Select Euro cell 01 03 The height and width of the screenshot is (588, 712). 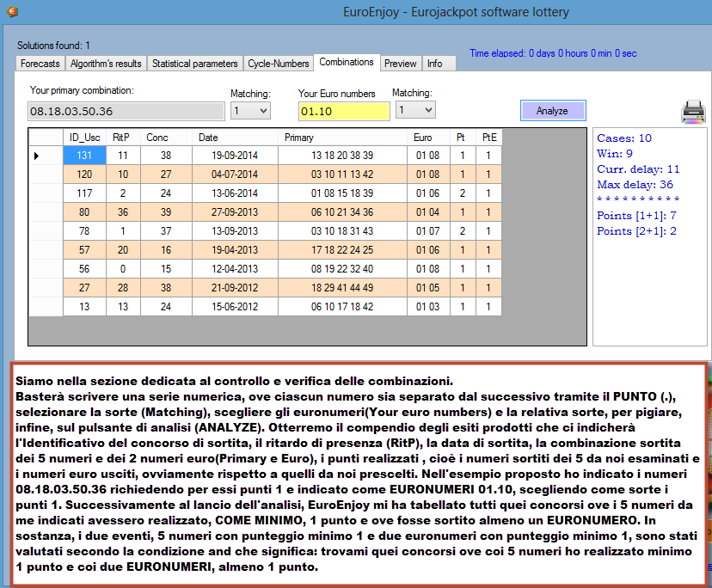coord(428,307)
